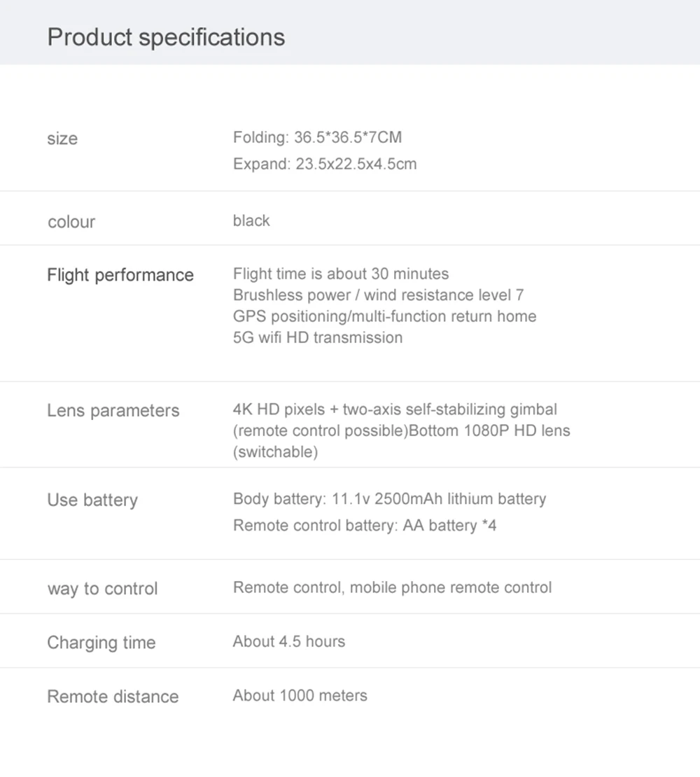Click the way to control label
The height and width of the screenshot is (777, 700).
point(102,589)
